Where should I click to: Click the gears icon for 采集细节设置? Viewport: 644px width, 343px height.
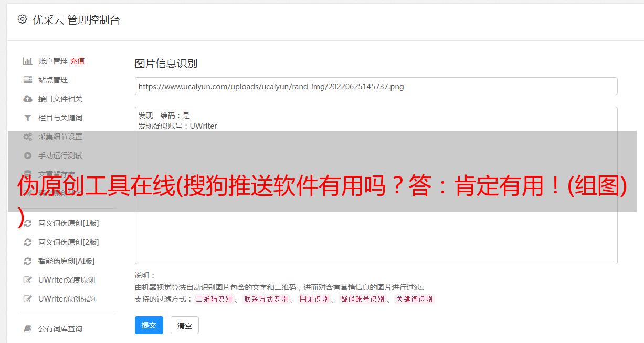[x=28, y=137]
